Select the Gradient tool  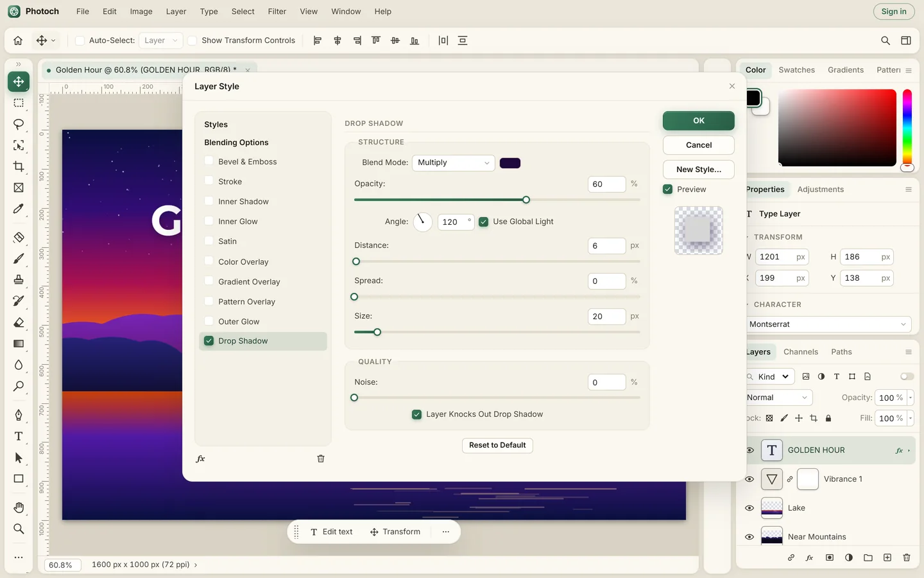pyautogui.click(x=19, y=344)
